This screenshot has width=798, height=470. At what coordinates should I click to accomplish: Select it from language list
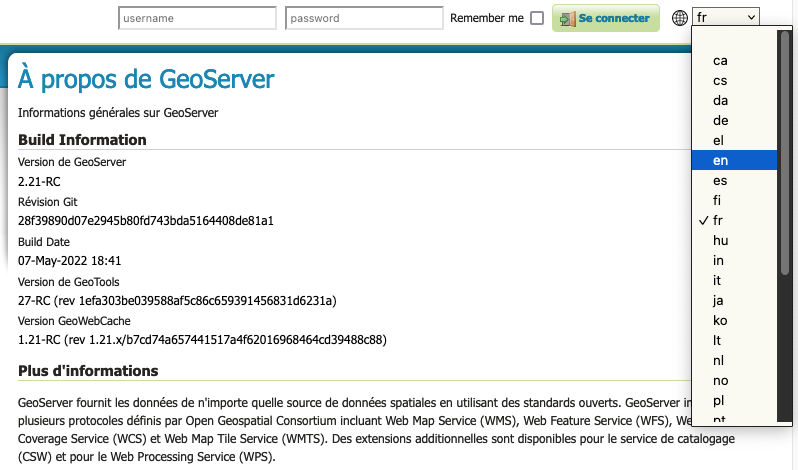[x=734, y=280]
